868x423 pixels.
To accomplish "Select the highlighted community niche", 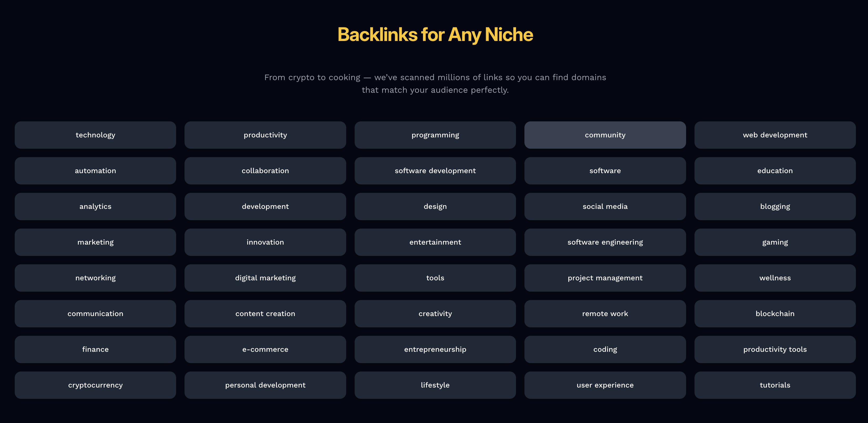I will click(605, 135).
